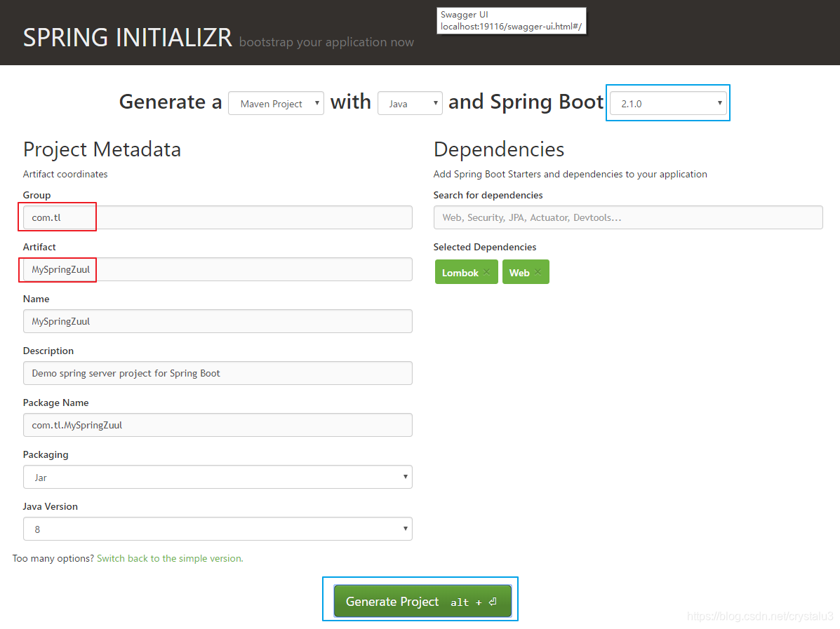Focus the Artifact input field MySpringZuul

[x=218, y=269]
